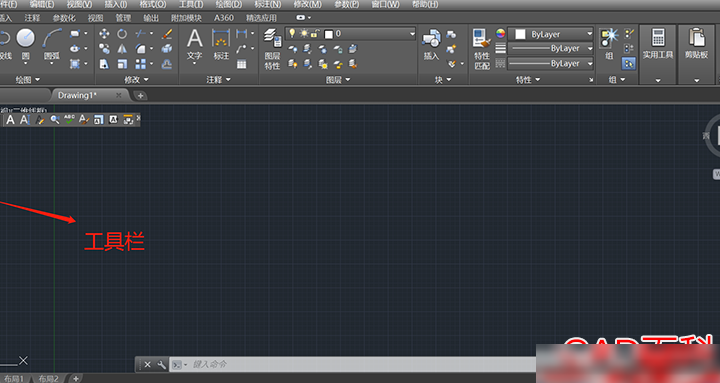Toggle layer freeze sun icon
This screenshot has width=720, height=383.
click(304, 34)
